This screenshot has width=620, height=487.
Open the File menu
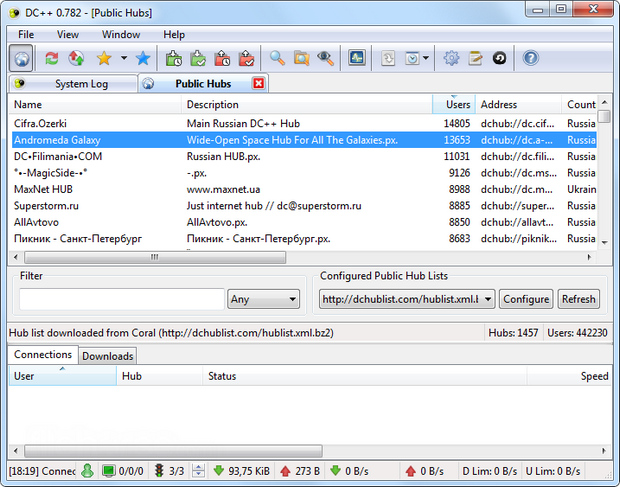pos(26,35)
